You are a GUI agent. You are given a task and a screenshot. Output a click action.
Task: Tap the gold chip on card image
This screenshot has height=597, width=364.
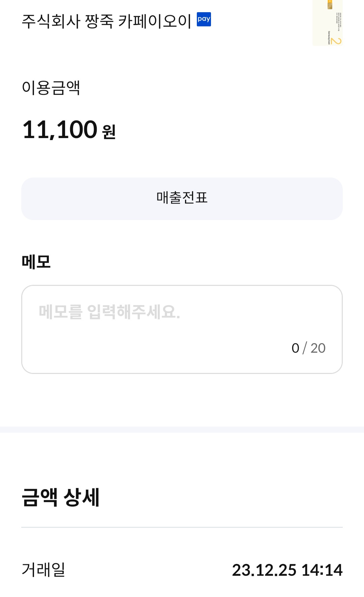(x=330, y=5)
